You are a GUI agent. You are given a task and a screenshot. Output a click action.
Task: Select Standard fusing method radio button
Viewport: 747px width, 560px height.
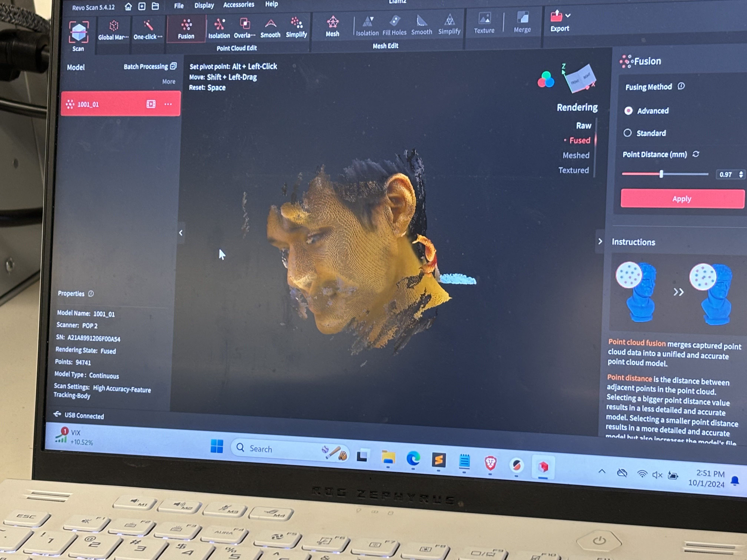(x=628, y=132)
